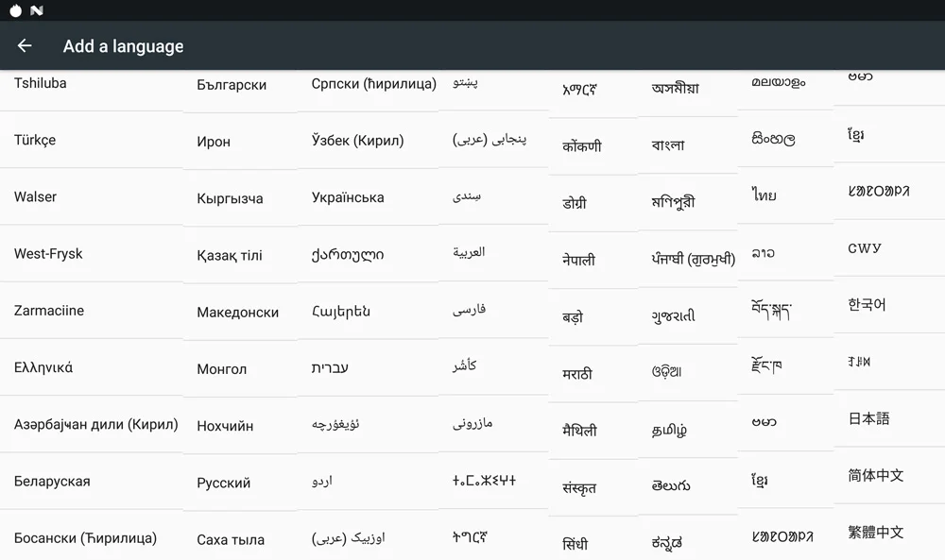Select Қазақ тілі language

pos(230,255)
